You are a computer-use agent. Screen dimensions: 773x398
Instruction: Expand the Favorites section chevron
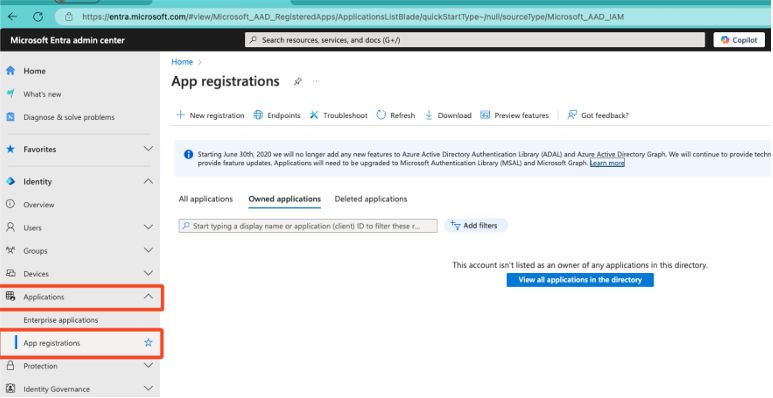point(148,149)
